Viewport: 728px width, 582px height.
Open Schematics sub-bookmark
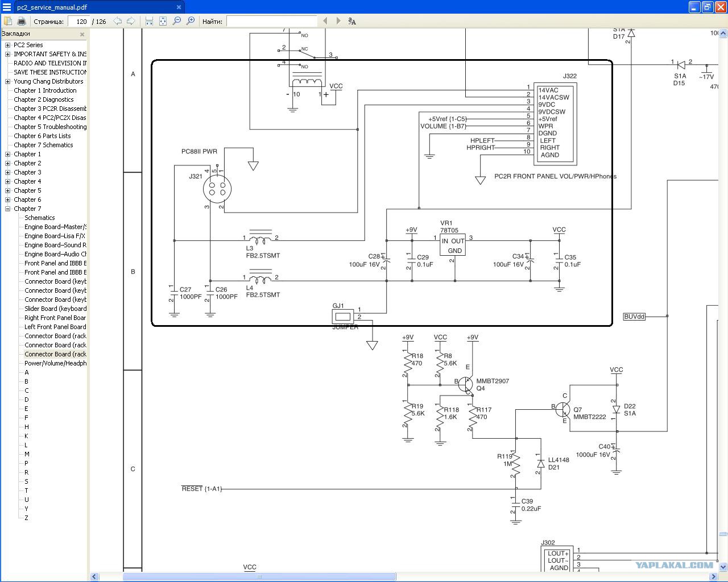point(40,218)
